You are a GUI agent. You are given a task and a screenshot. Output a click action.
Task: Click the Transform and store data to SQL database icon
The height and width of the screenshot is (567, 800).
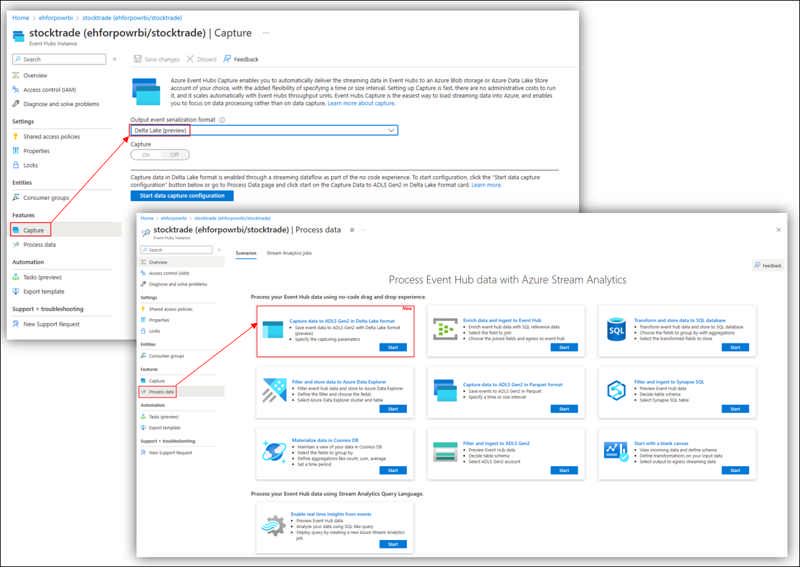pyautogui.click(x=616, y=330)
